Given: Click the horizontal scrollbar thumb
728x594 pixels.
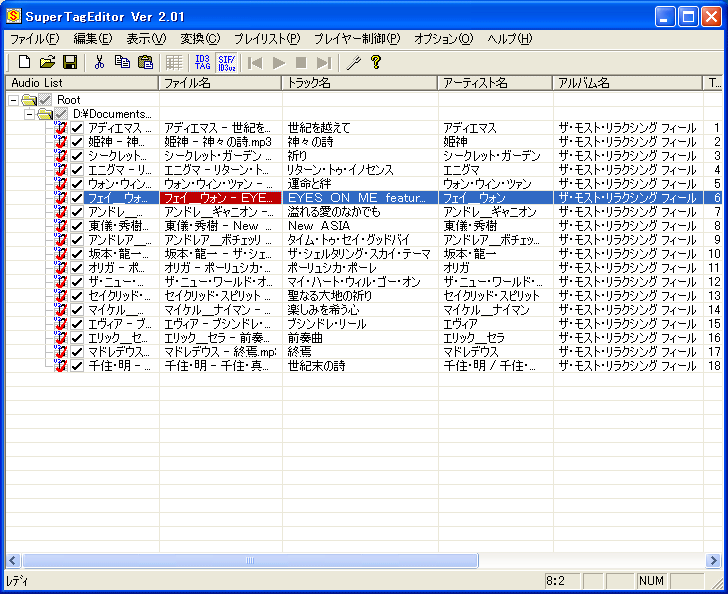Looking at the screenshot, I should (250, 561).
